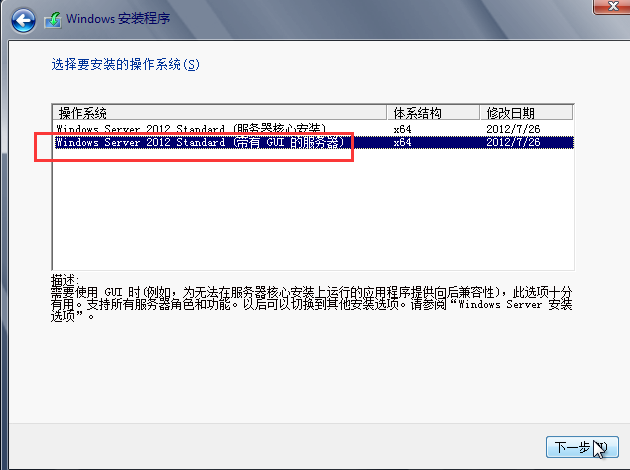Click x64 in the Server Core row
This screenshot has height=470, width=630.
[x=402, y=129]
